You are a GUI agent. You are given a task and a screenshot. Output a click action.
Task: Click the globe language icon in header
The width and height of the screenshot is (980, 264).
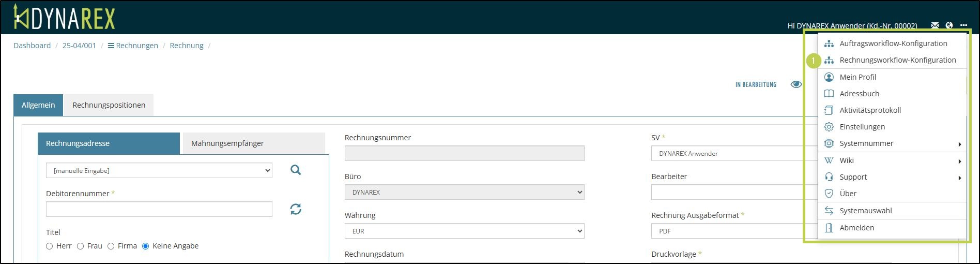tap(949, 25)
